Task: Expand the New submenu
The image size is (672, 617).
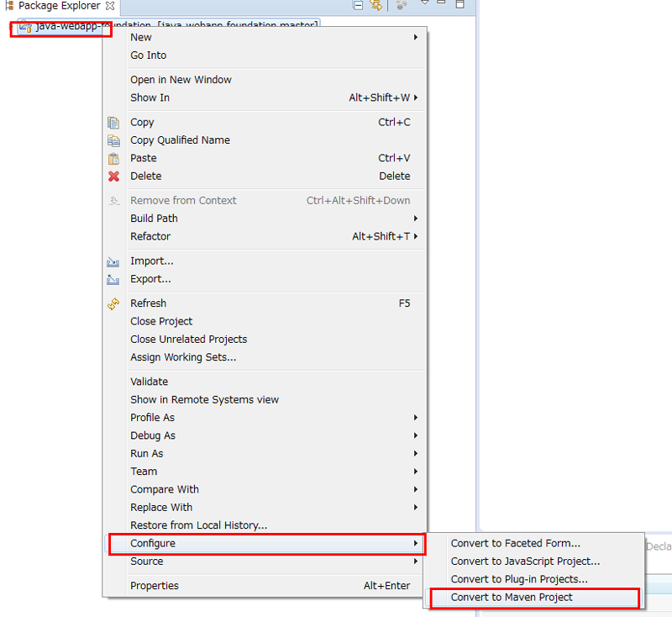Action: (x=141, y=37)
